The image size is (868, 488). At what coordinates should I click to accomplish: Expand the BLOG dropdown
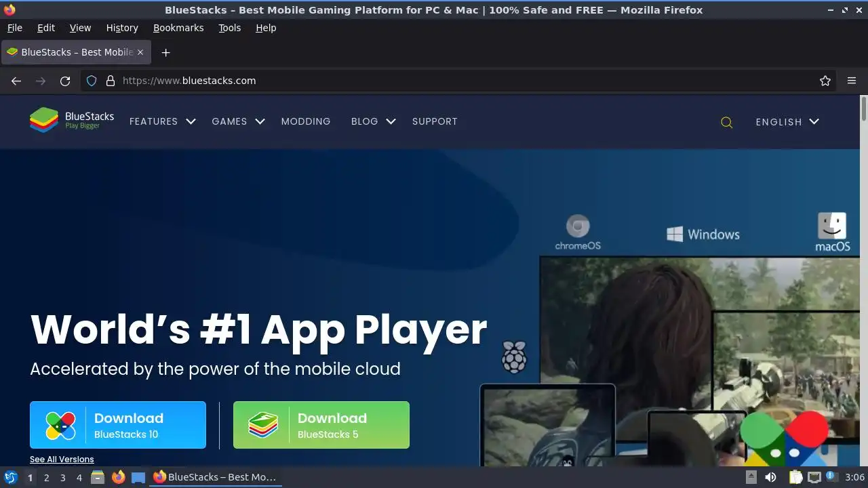(373, 121)
